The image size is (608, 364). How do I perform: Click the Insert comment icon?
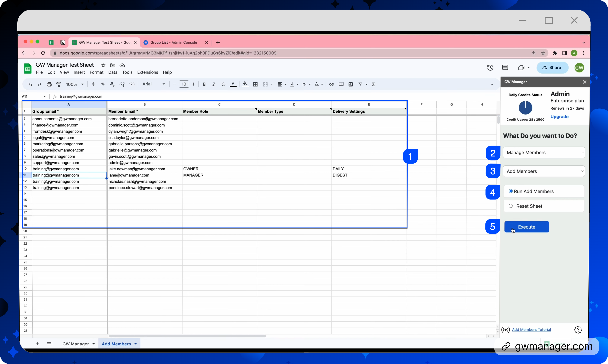341,84
